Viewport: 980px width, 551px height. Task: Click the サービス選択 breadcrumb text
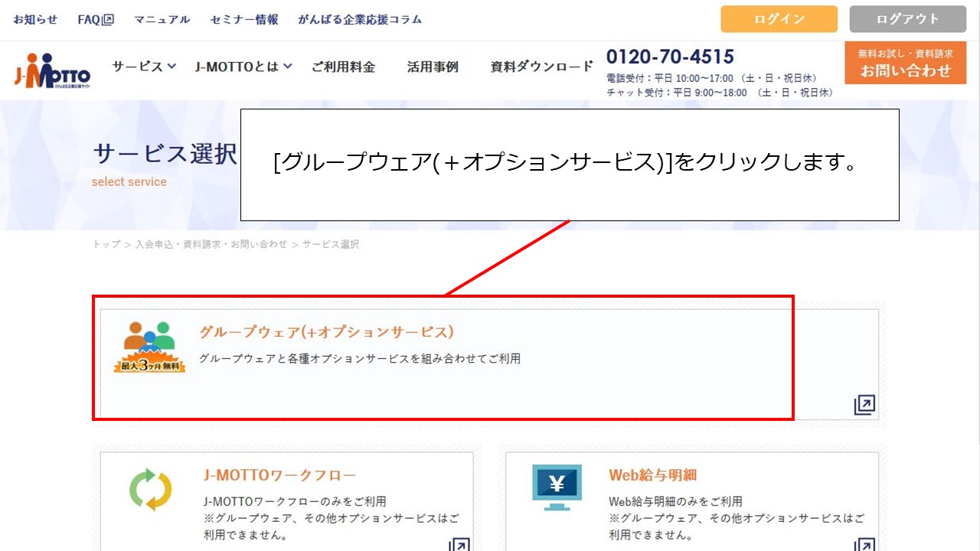[x=331, y=244]
